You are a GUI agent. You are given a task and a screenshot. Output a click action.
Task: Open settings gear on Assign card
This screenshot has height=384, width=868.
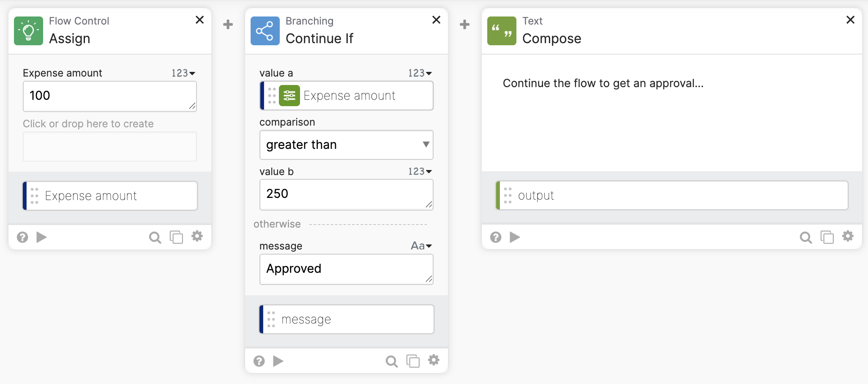(197, 236)
